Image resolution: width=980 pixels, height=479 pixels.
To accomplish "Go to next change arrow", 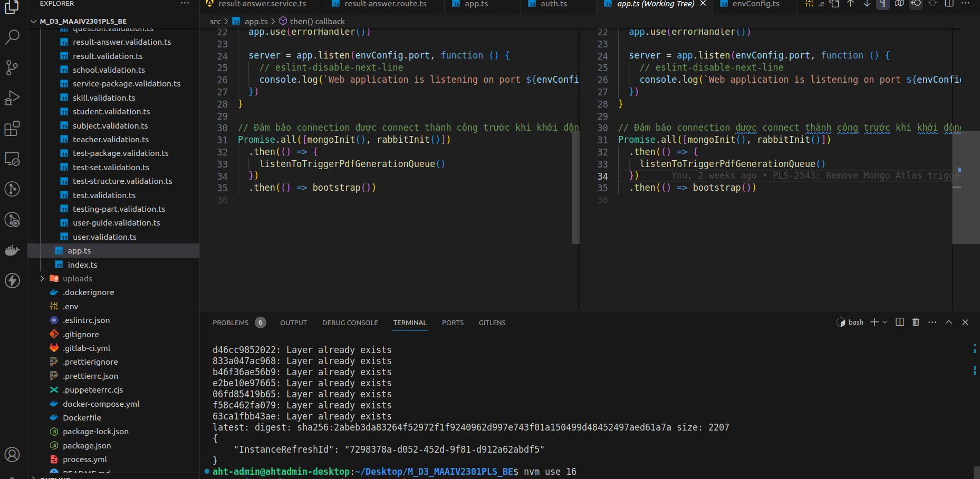I will point(867,4).
